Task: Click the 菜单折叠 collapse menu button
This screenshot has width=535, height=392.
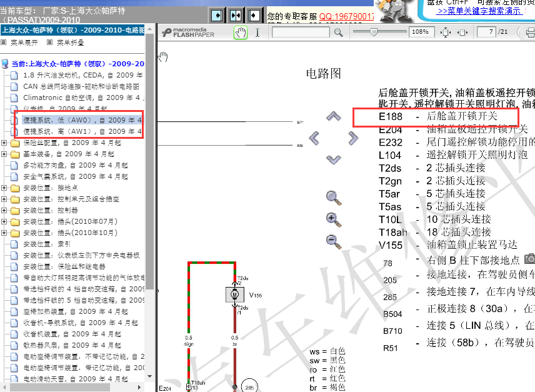Action: [66, 43]
